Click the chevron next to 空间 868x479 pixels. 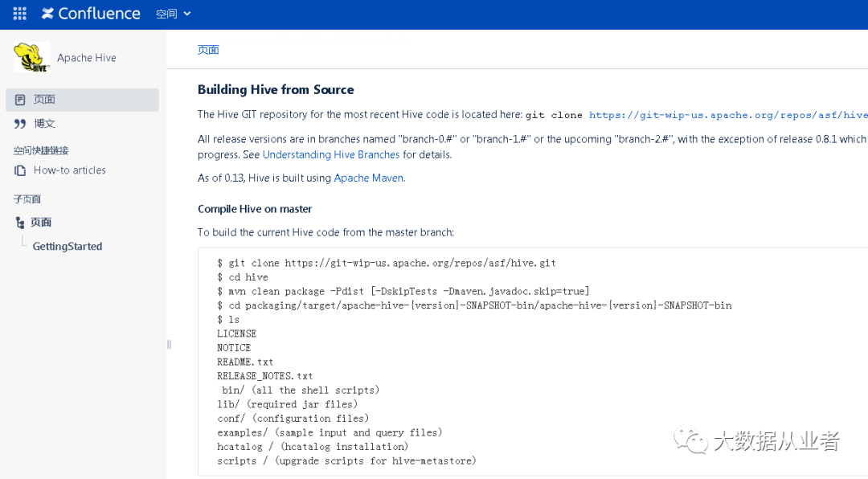click(187, 14)
